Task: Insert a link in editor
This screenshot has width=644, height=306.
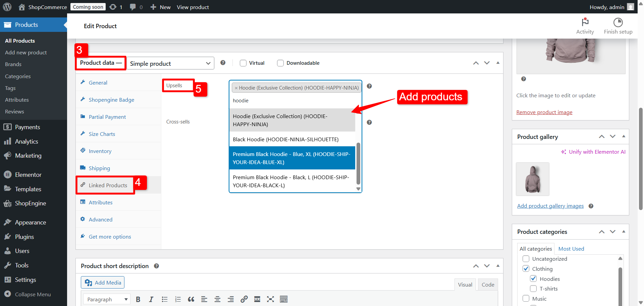Action: pos(244,299)
